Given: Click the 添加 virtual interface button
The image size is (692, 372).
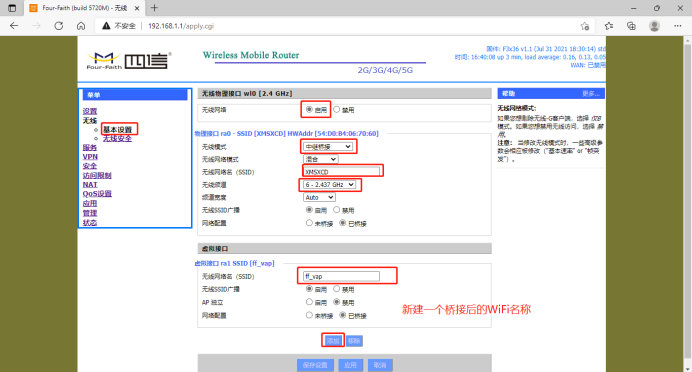Looking at the screenshot, I should (333, 341).
